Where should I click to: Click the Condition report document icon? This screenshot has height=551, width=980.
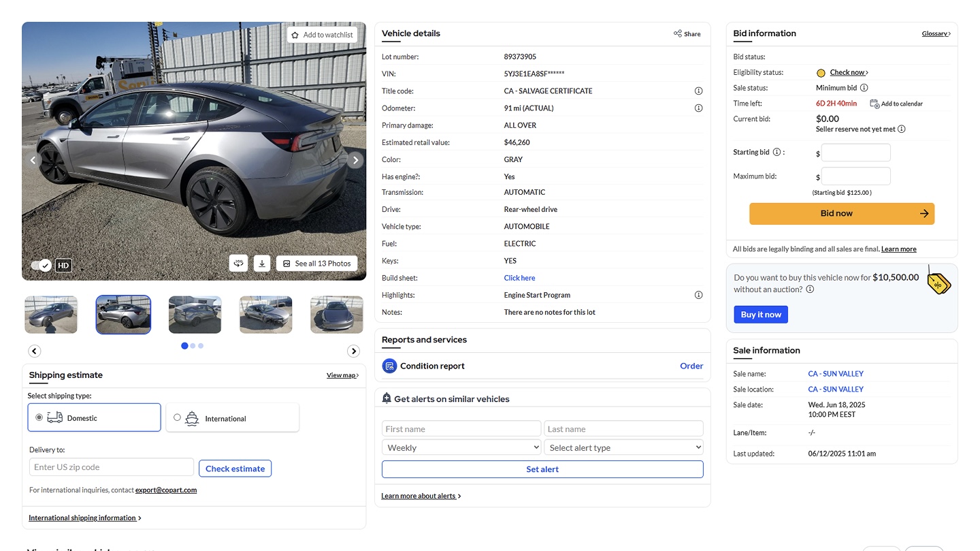pos(389,366)
